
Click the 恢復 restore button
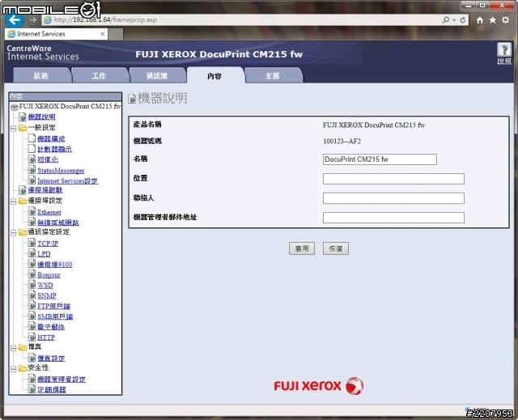tap(336, 248)
